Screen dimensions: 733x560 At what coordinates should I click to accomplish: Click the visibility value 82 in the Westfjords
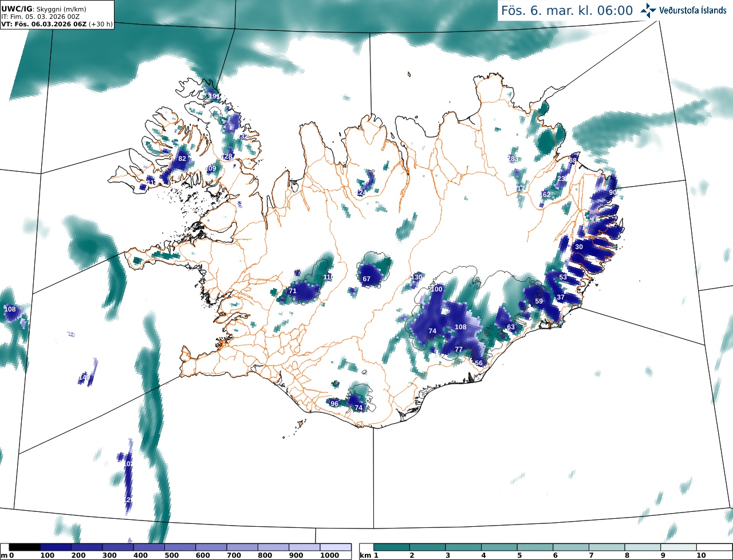tap(182, 159)
